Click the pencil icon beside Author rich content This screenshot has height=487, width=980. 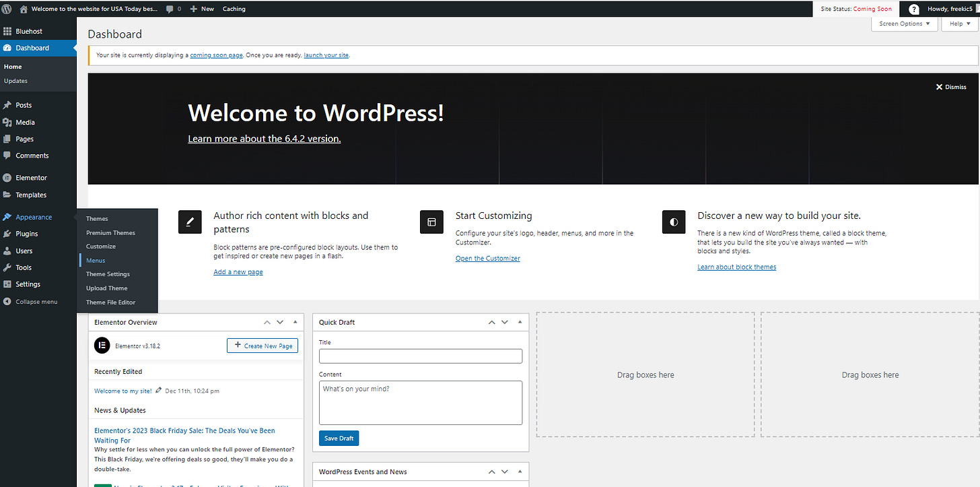click(190, 222)
